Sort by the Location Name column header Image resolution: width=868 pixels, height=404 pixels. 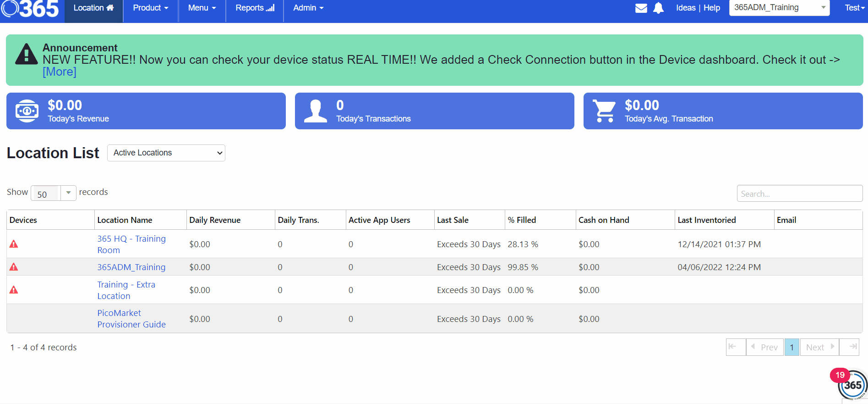pyautogui.click(x=141, y=220)
